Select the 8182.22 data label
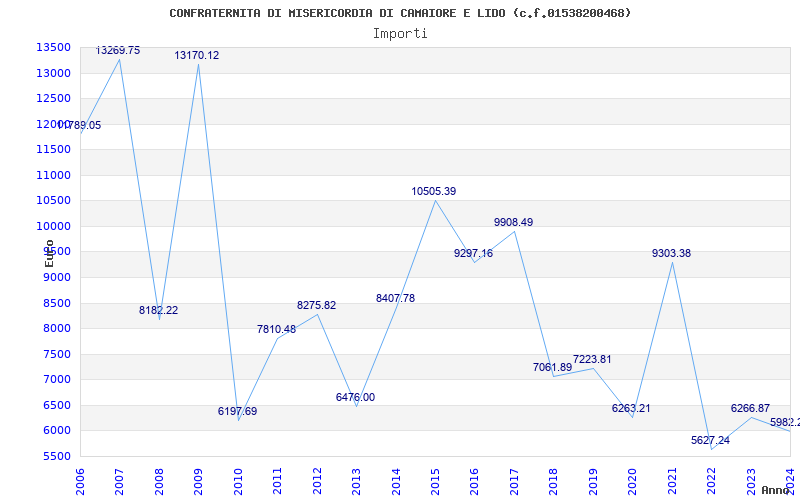Image resolution: width=800 pixels, height=500 pixels. [x=159, y=310]
